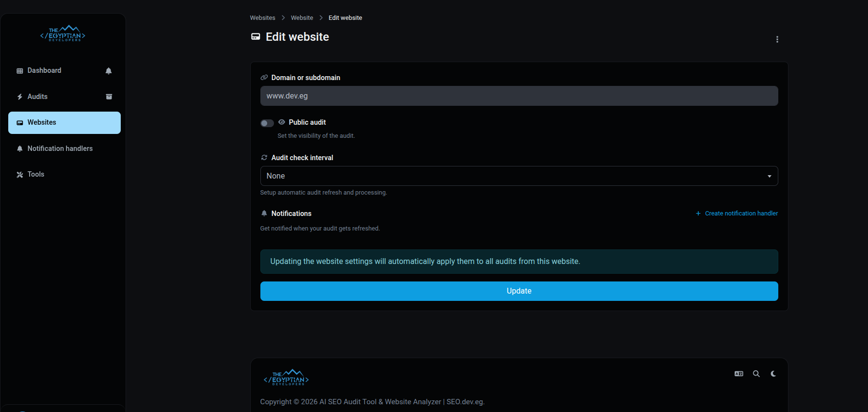The image size is (868, 412).
Task: Open the Dashboard menu item
Action: pos(44,71)
